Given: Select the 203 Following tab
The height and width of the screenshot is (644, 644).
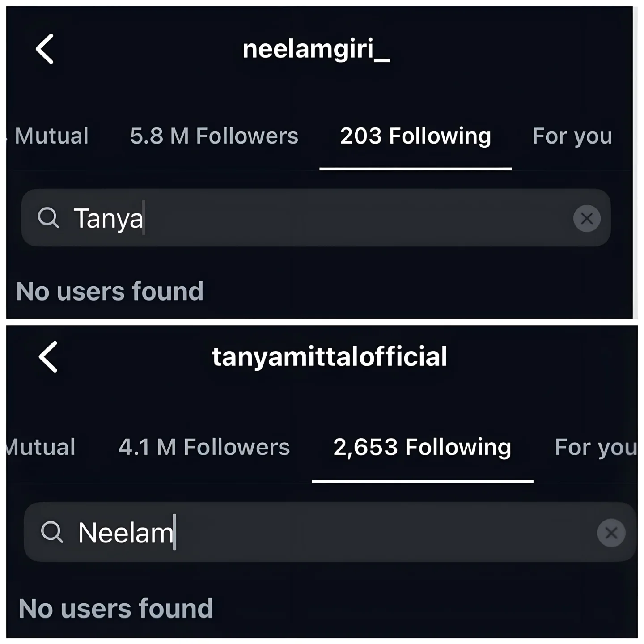Looking at the screenshot, I should [415, 136].
